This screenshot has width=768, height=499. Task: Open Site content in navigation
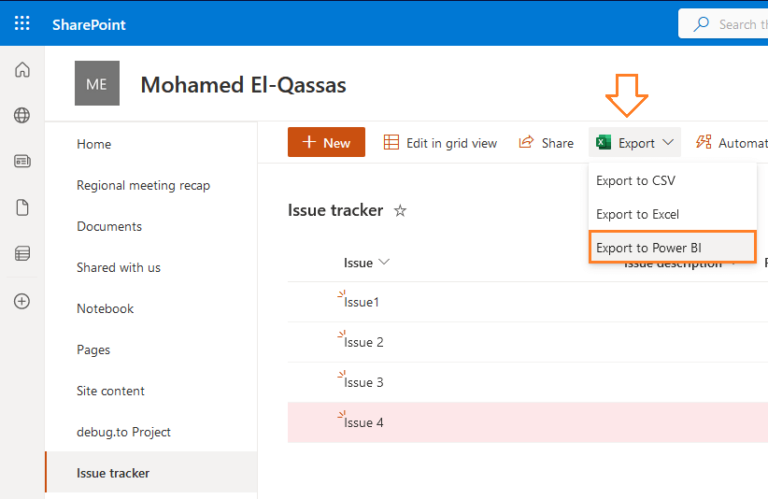tap(111, 391)
